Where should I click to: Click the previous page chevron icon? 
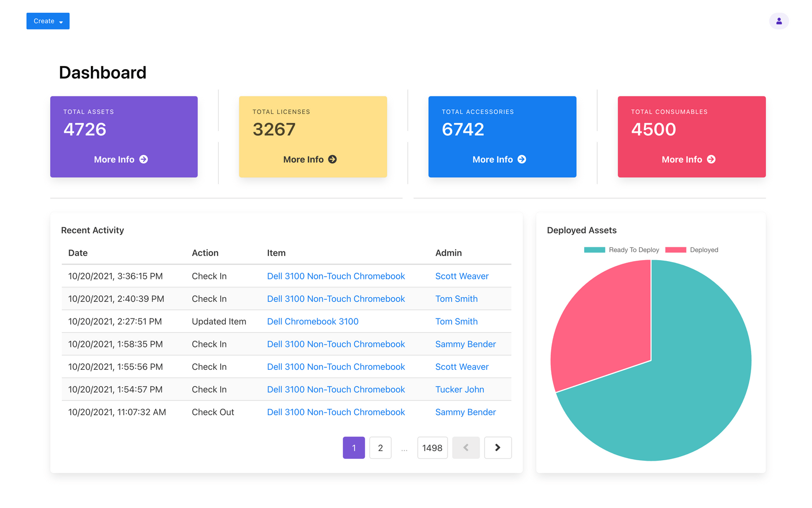click(466, 448)
